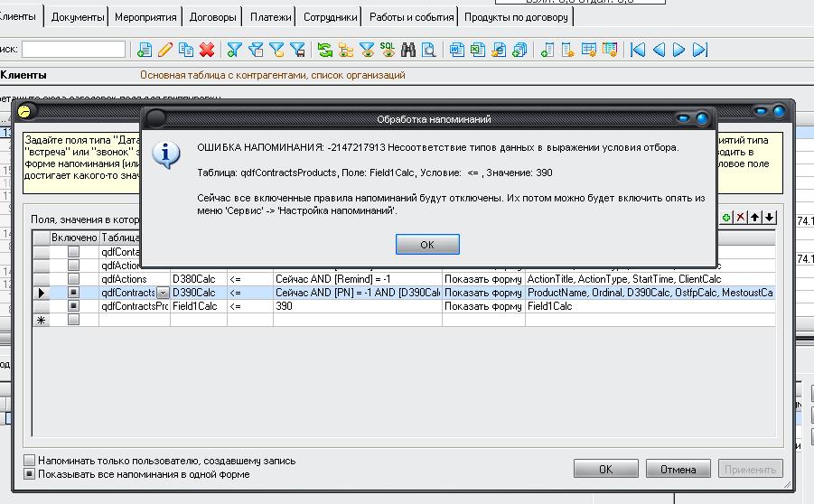Toggle Включено checkbox for D380Calc row
Image resolution: width=814 pixels, height=504 pixels.
coord(74,279)
